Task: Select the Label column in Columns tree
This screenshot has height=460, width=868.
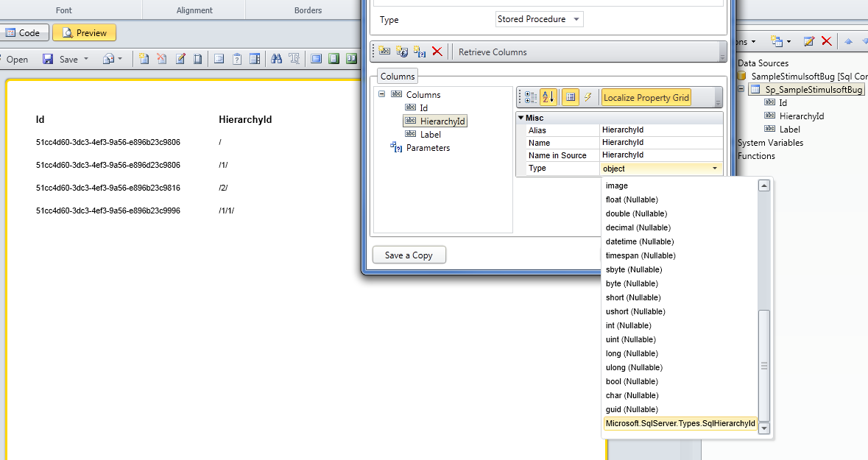Action: tap(431, 135)
